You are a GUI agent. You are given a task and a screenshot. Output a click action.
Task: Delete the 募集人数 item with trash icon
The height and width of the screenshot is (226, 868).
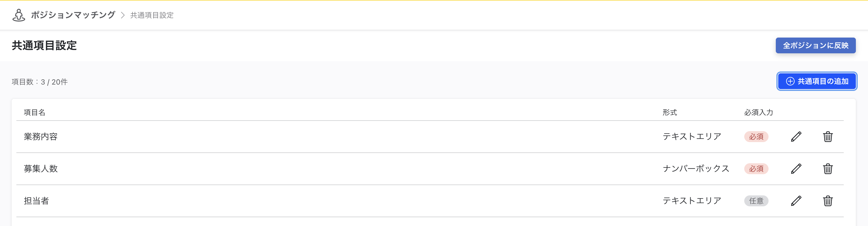828,169
